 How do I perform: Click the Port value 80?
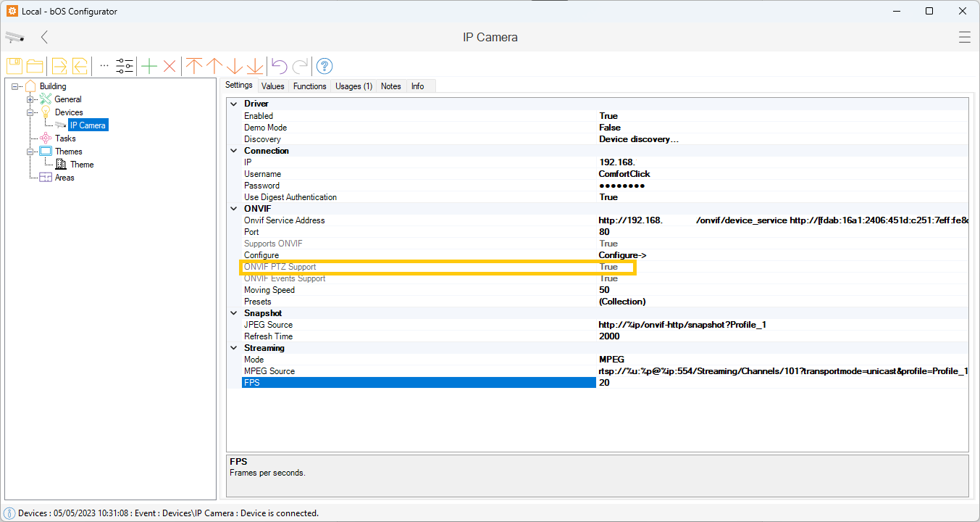pos(604,232)
